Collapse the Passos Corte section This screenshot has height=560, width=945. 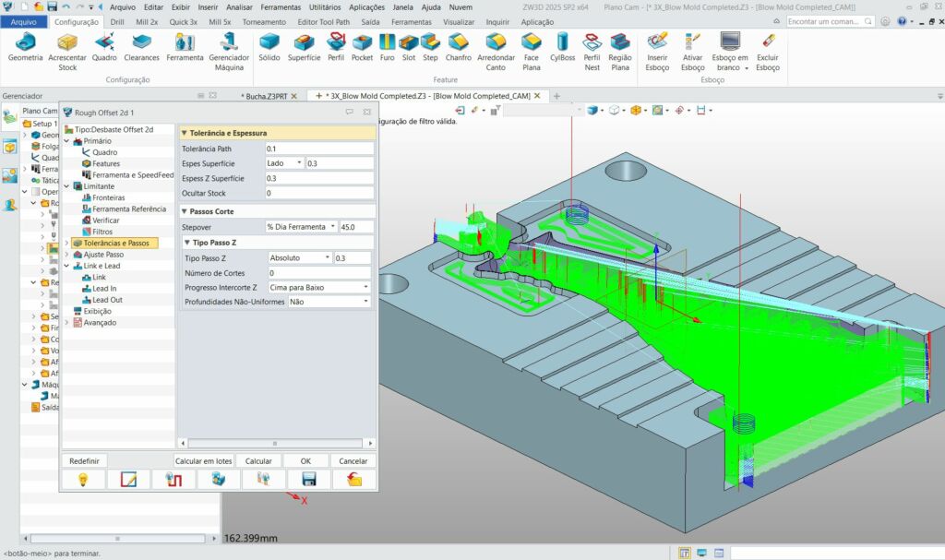coord(185,211)
